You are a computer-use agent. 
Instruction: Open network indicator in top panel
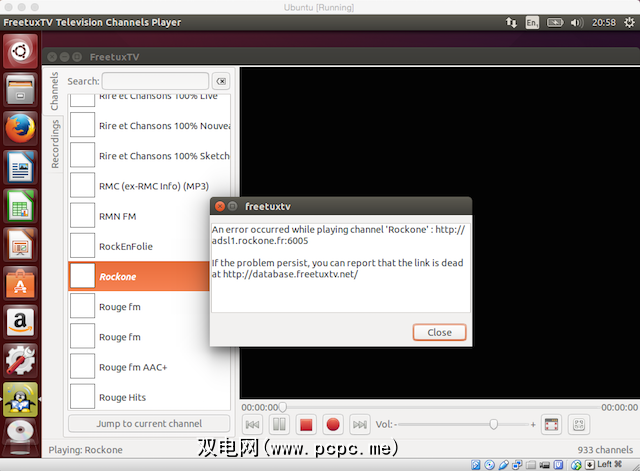(511, 22)
